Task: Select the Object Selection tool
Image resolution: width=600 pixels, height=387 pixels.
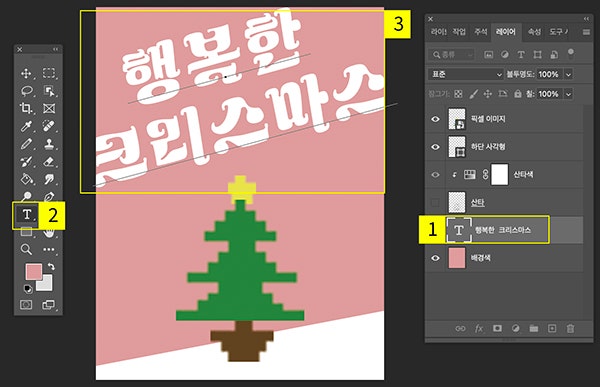Action: click(x=49, y=91)
